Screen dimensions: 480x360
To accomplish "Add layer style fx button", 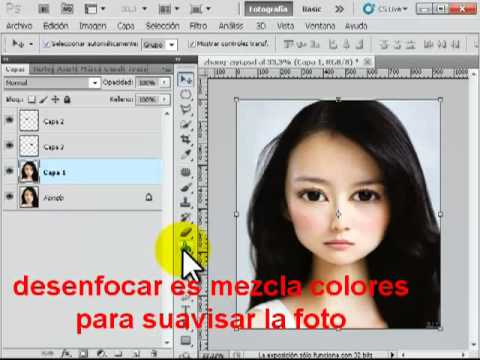I will (66, 353).
